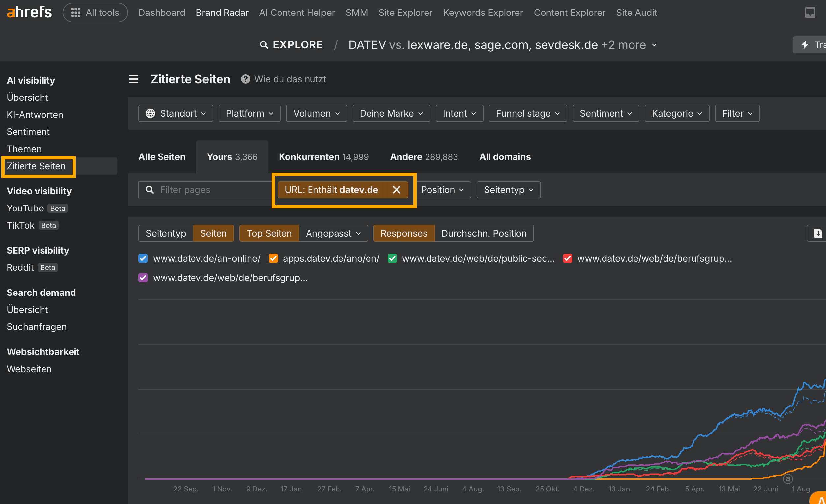The width and height of the screenshot is (826, 504).
Task: Open the Seitentyp filter dropdown
Action: [x=509, y=190]
